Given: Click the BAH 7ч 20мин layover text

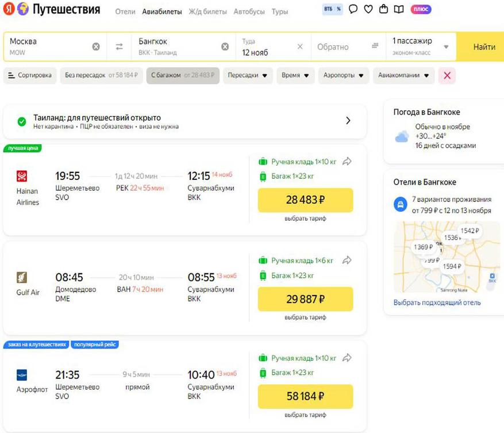Looking at the screenshot, I should click(140, 289).
